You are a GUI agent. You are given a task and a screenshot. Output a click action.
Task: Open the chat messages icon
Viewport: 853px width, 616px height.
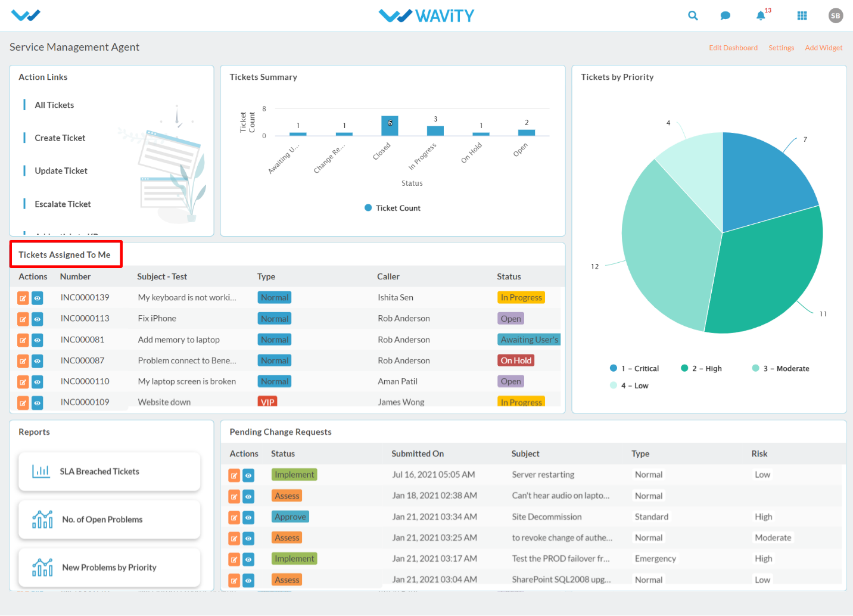click(x=725, y=15)
